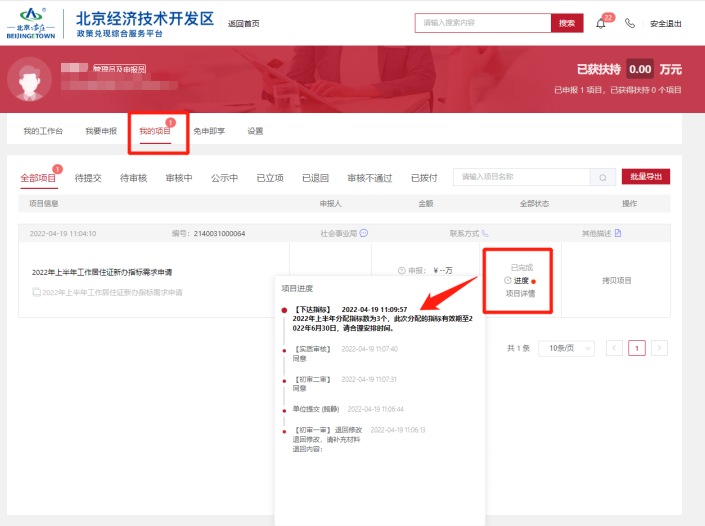Click into the top search input field

click(483, 23)
